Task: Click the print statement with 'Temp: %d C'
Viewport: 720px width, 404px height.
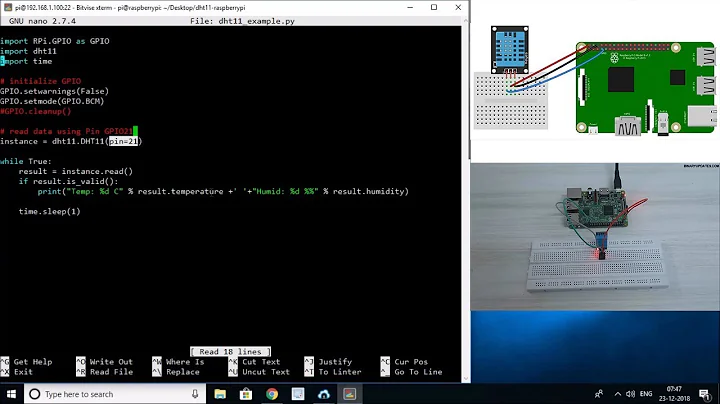Action: click(223, 191)
